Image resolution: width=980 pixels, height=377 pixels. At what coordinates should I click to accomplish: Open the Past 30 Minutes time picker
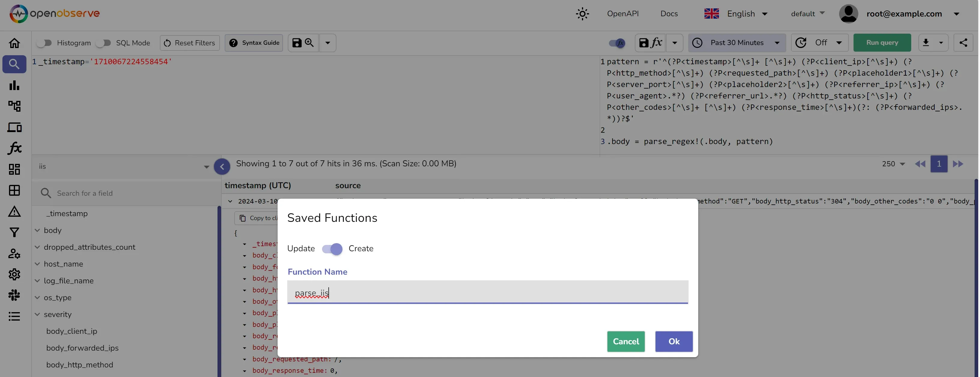737,43
